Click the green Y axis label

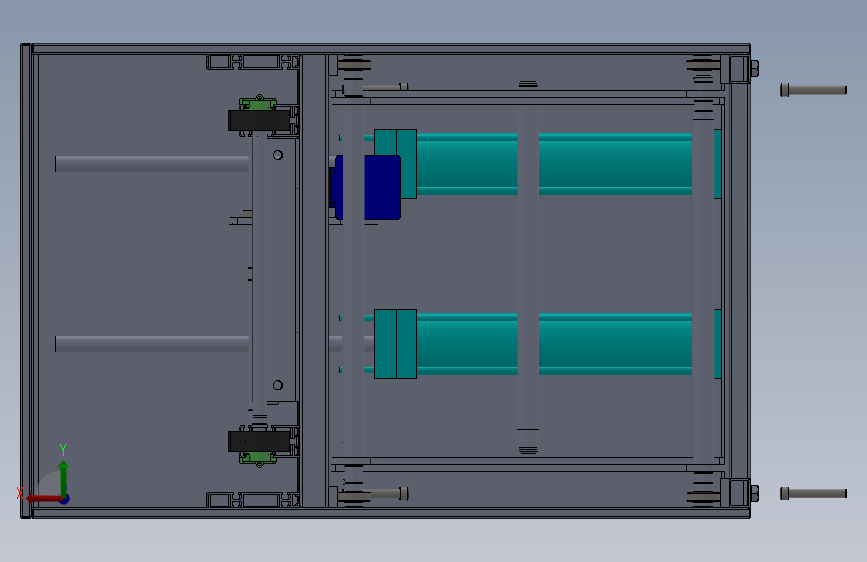point(63,449)
